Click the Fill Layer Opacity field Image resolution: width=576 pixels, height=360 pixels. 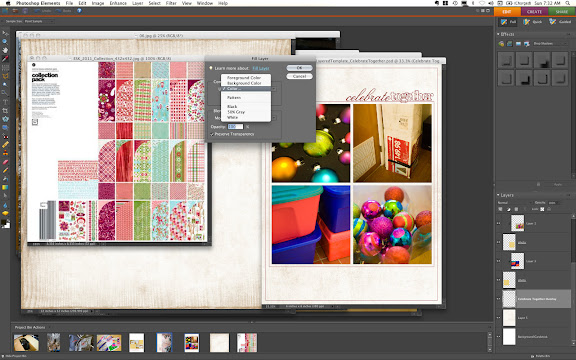(235, 127)
